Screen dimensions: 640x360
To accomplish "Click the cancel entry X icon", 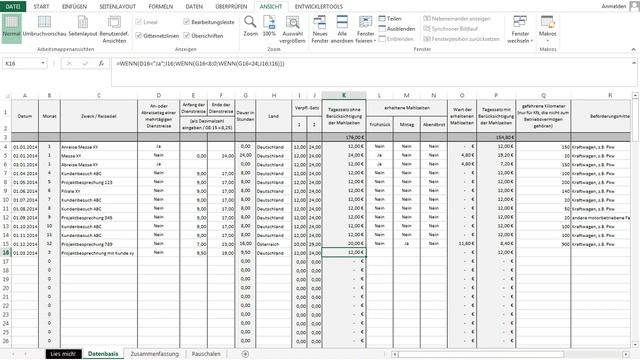I will 69,63.
